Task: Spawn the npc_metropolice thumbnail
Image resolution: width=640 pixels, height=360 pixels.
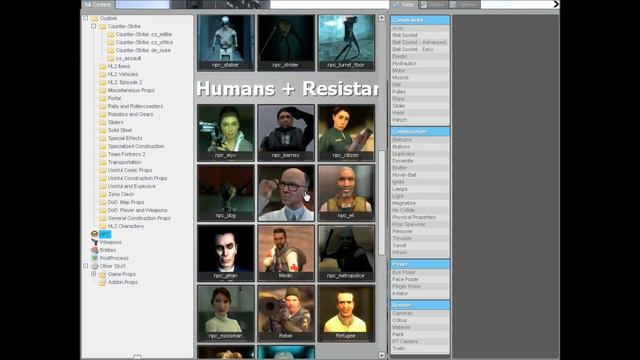Action: (346, 253)
